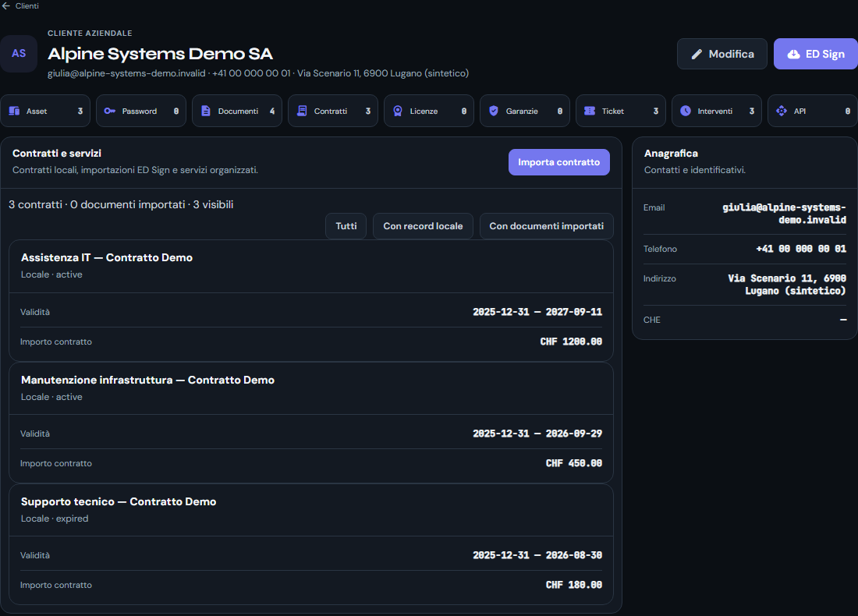The height and width of the screenshot is (616, 858).
Task: Click the address value in Anagrafica
Action: point(787,285)
